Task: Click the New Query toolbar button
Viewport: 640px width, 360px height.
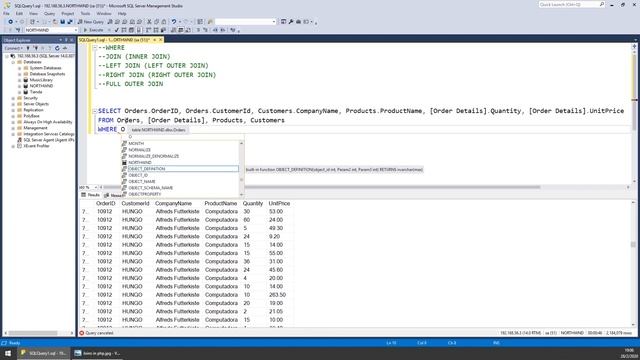Action: coord(91,22)
